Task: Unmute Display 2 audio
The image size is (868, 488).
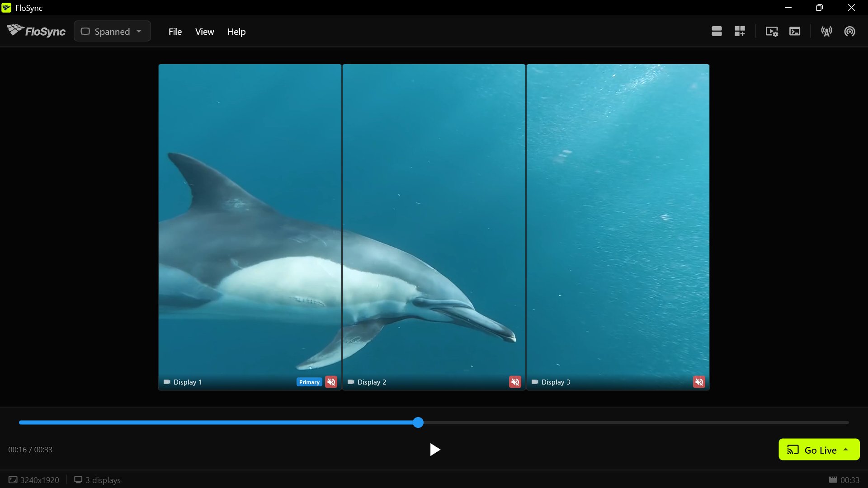Action: [x=515, y=382]
